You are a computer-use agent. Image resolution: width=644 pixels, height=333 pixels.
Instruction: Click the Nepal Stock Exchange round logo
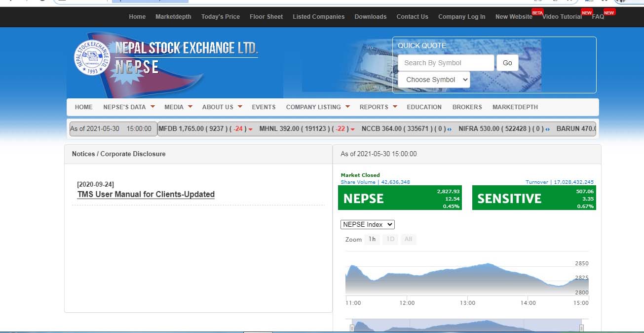(x=93, y=58)
